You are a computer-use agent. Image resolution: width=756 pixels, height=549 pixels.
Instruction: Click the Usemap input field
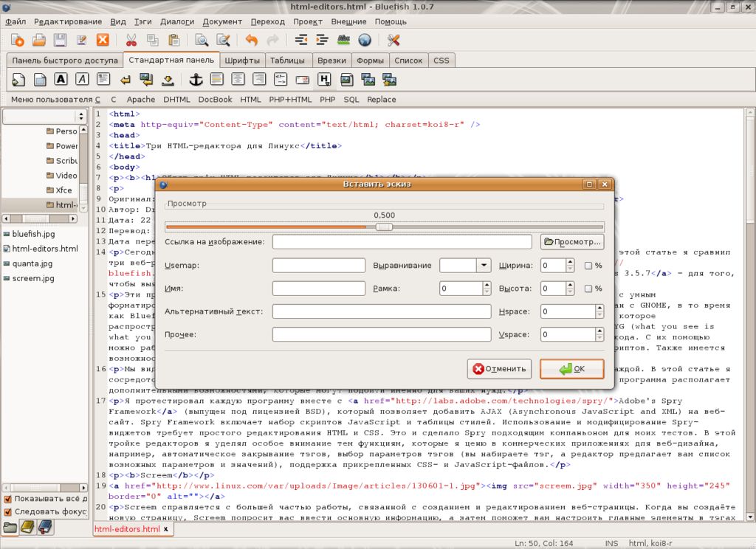point(319,265)
